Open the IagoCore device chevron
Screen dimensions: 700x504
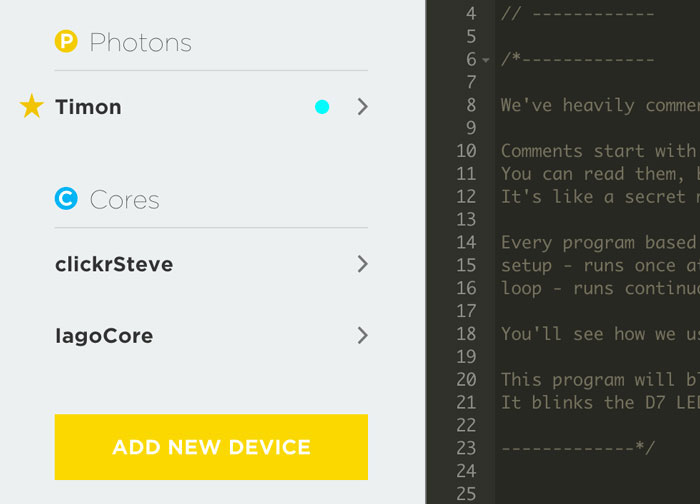(362, 336)
